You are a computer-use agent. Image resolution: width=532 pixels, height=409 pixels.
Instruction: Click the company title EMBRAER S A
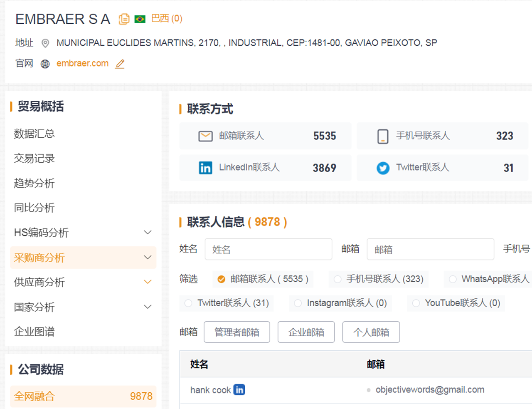click(63, 19)
